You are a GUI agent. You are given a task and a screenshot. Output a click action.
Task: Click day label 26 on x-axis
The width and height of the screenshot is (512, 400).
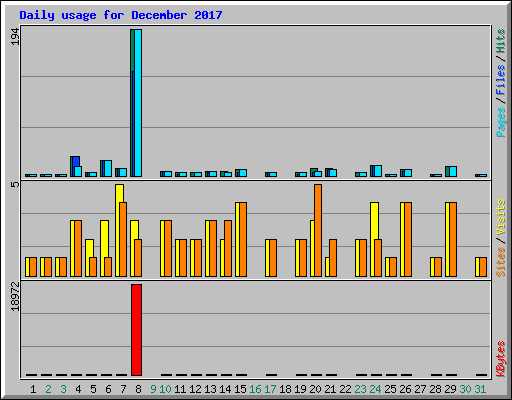pos(405,389)
